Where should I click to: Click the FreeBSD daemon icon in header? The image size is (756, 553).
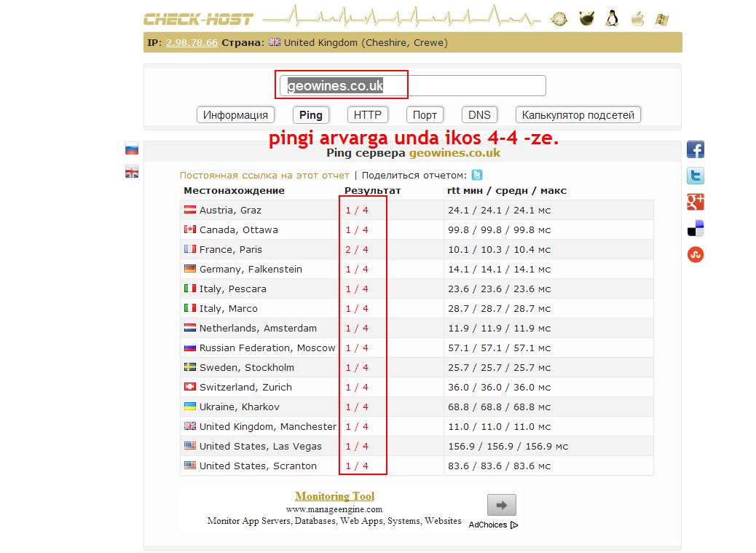[586, 19]
